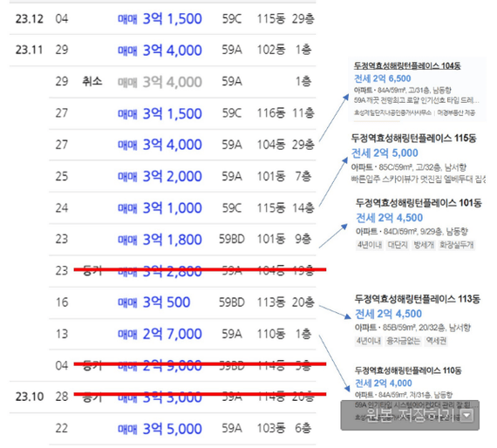Open listing title 두정역효성해링턴플레이스 101동
The width and height of the screenshot is (497, 448).
click(419, 203)
